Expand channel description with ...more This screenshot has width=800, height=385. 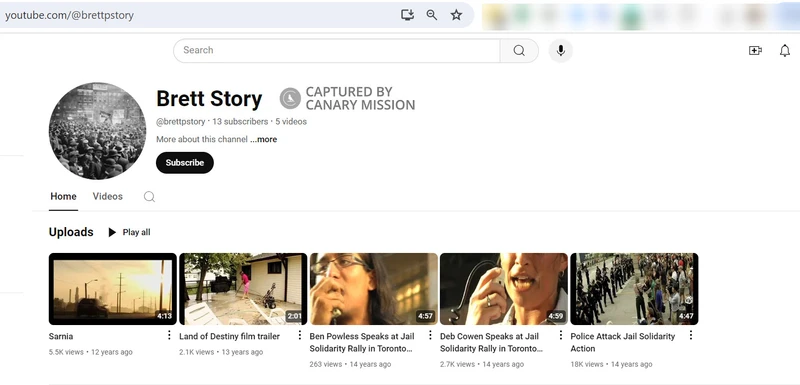[x=264, y=139]
